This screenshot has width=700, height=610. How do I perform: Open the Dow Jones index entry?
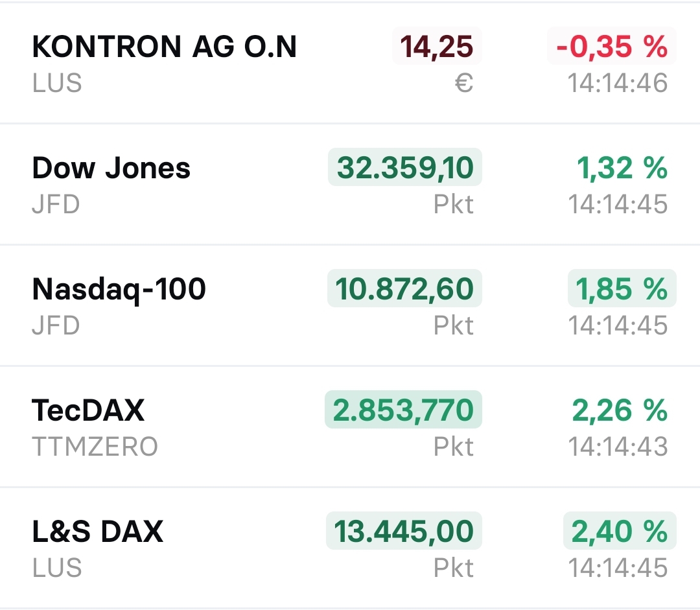click(x=111, y=168)
